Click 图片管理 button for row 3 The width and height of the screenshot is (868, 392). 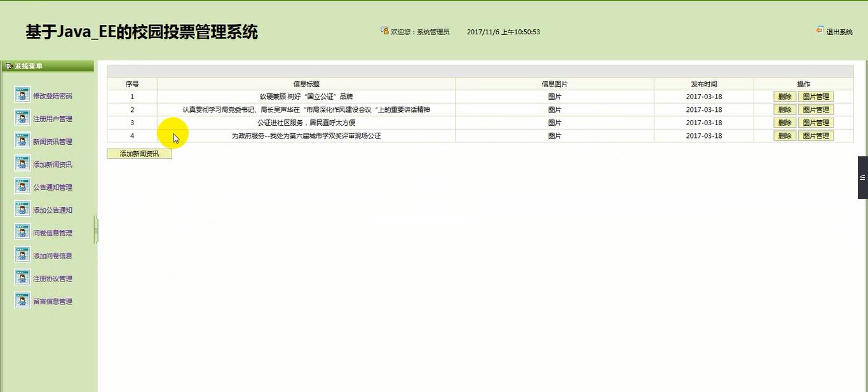pos(816,123)
